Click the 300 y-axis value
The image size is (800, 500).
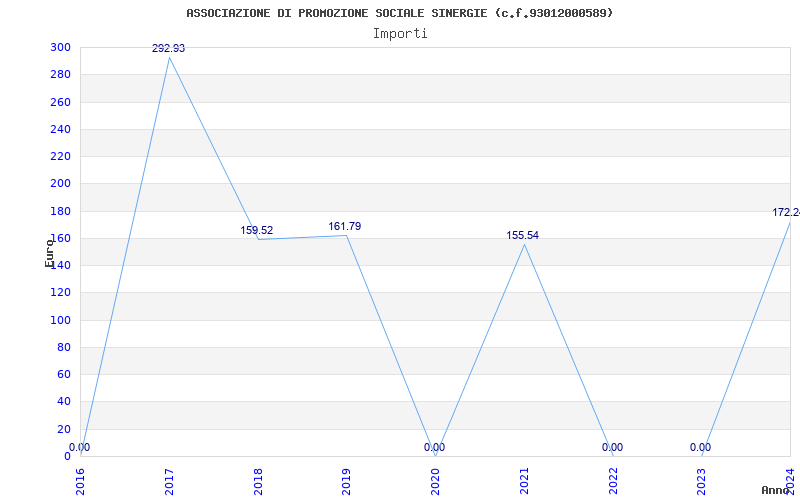(x=60, y=47)
